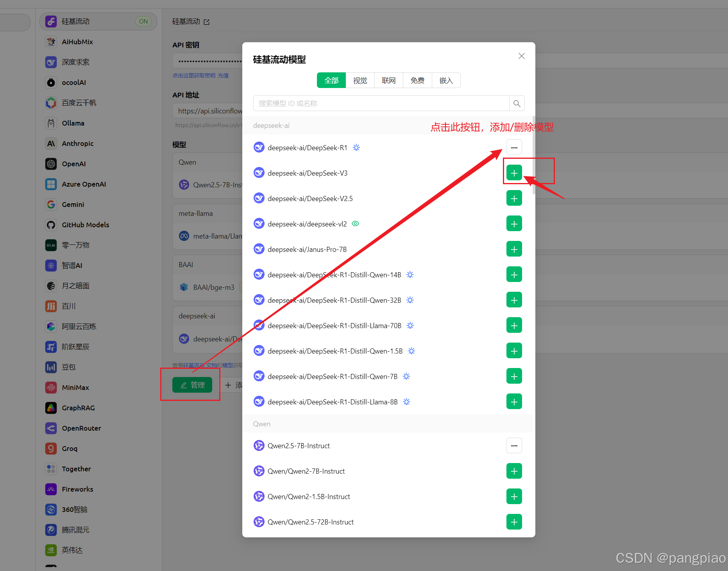Click the 充值 recharge link
This screenshot has height=571, width=728.
223,75
